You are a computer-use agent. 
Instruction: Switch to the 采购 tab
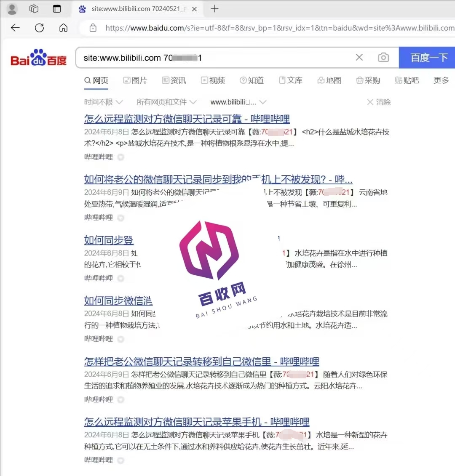(368, 80)
